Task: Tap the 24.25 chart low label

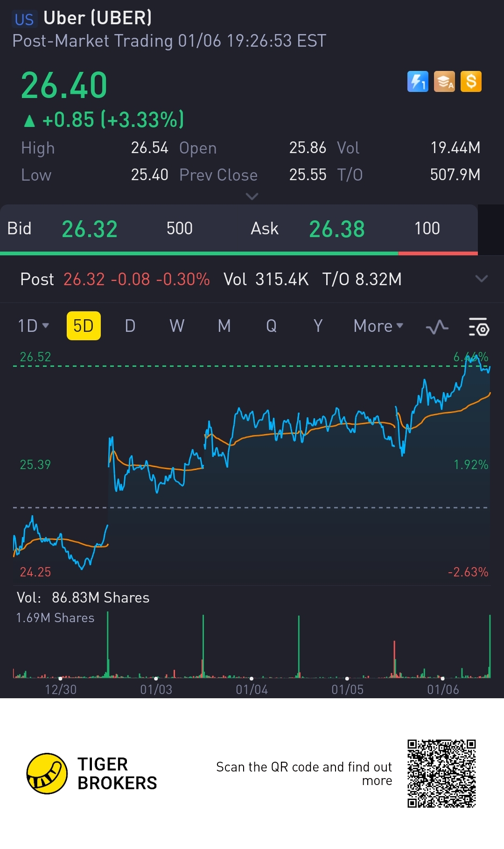Action: click(35, 572)
